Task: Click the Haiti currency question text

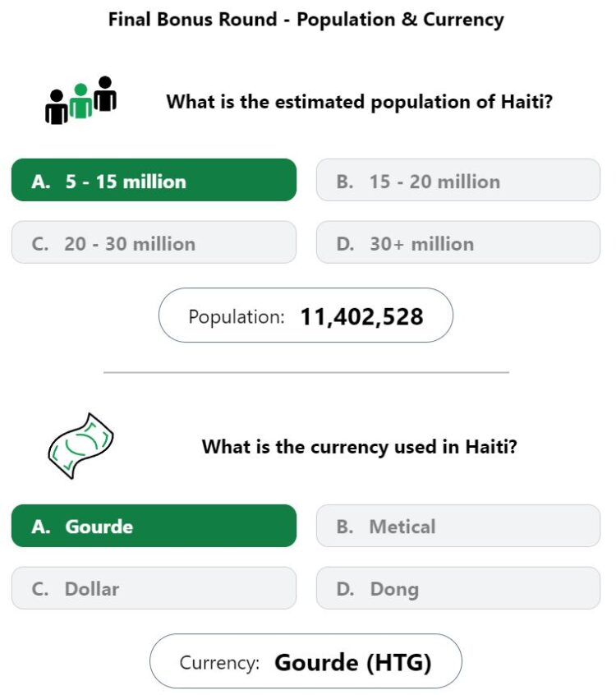Action: point(360,447)
